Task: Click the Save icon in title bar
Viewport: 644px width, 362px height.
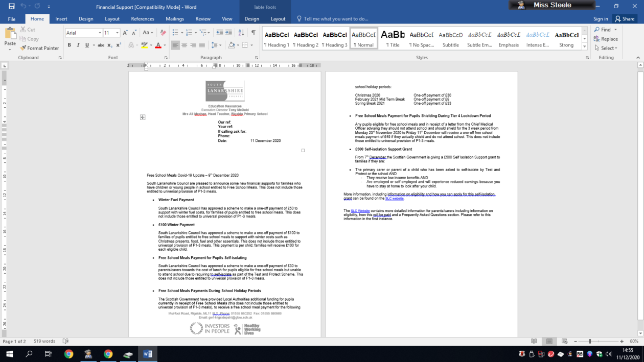Action: point(11,6)
